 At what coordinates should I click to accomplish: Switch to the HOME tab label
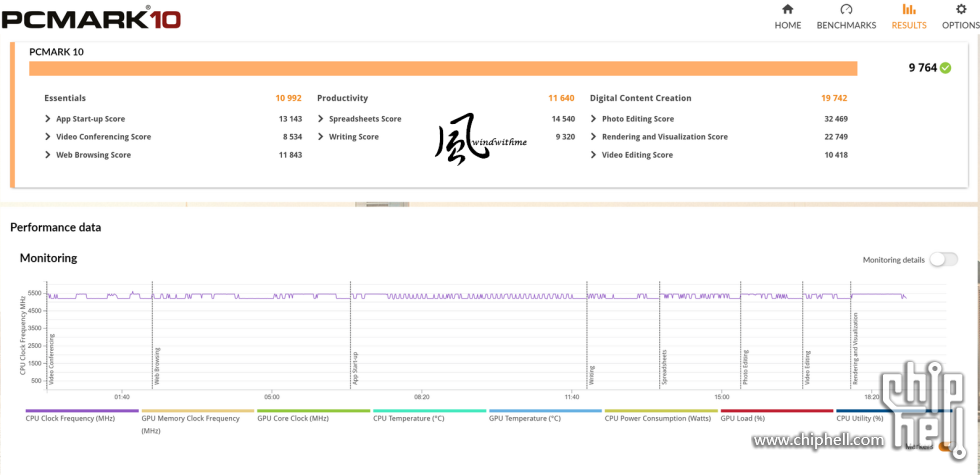(x=788, y=26)
